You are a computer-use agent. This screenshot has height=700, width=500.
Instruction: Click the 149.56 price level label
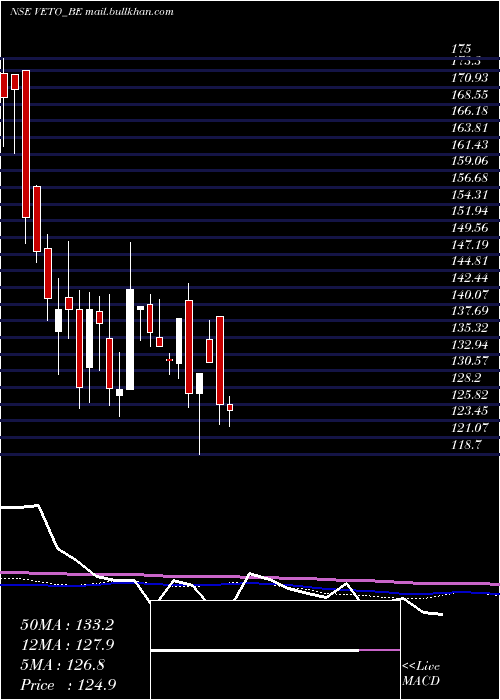[470, 228]
